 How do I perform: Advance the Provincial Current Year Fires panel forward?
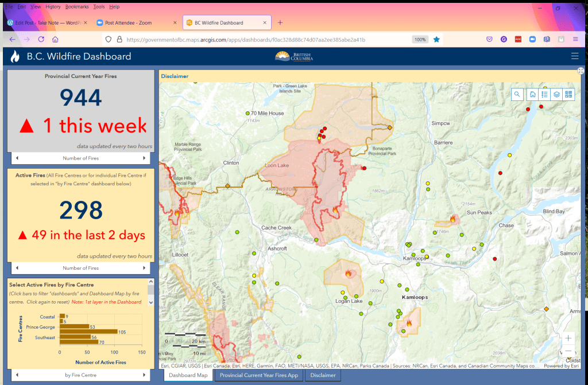(x=144, y=158)
